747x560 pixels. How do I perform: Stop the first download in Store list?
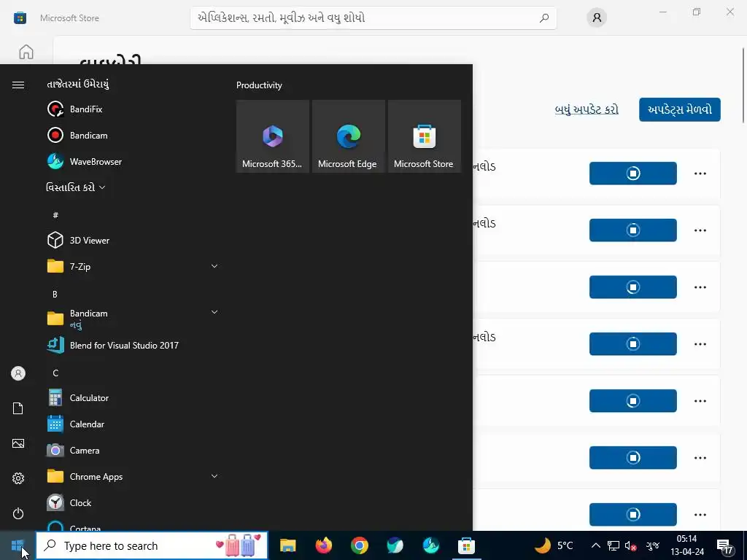[x=632, y=174]
